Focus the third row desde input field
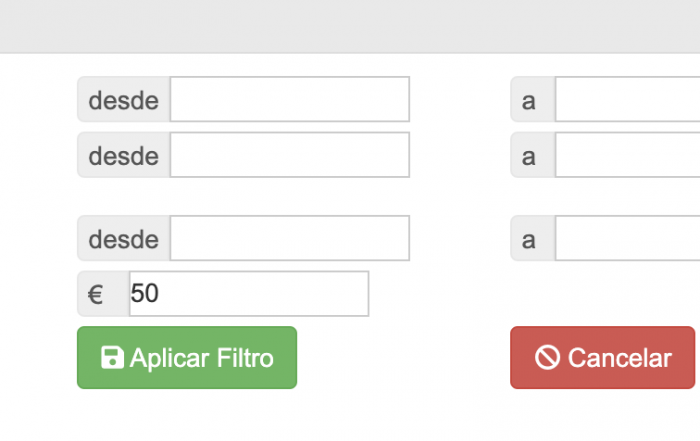 (x=290, y=238)
